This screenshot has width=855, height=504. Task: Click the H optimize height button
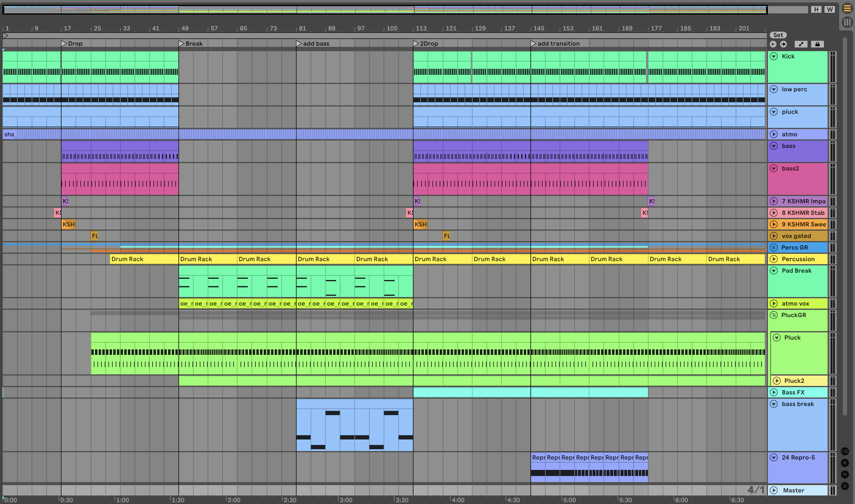click(x=816, y=9)
